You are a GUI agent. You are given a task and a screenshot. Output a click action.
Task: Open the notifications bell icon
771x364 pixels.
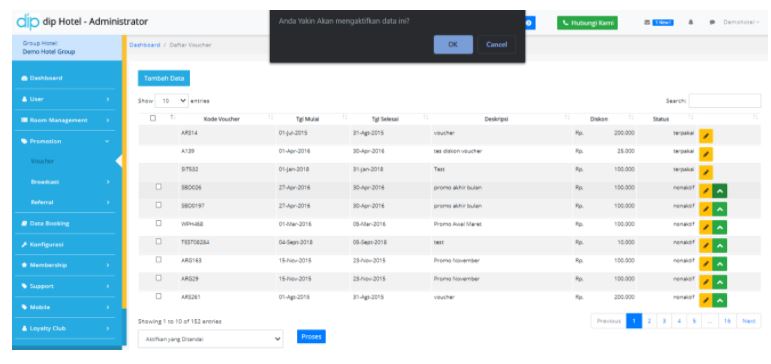tap(691, 23)
